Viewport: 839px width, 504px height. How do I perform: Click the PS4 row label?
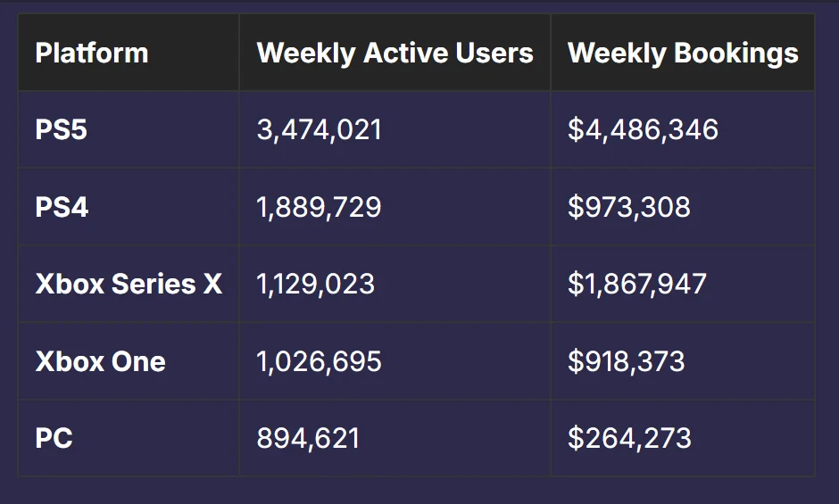click(62, 207)
